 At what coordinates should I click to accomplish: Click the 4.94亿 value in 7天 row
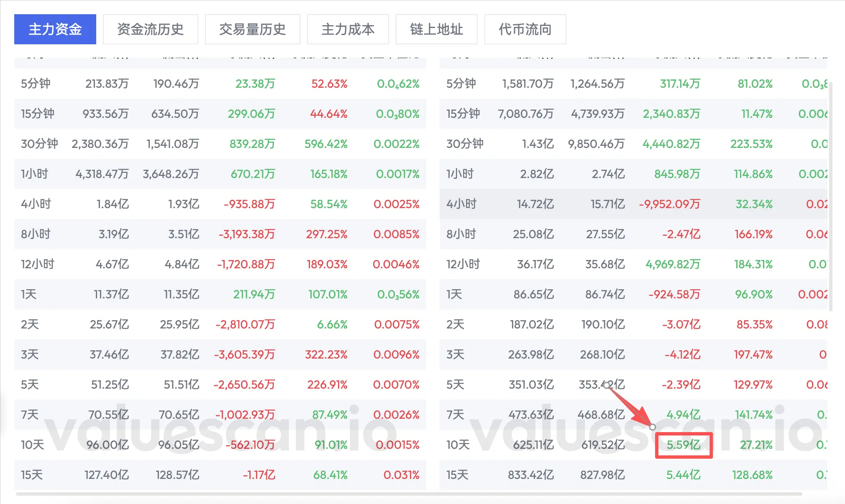click(x=683, y=415)
